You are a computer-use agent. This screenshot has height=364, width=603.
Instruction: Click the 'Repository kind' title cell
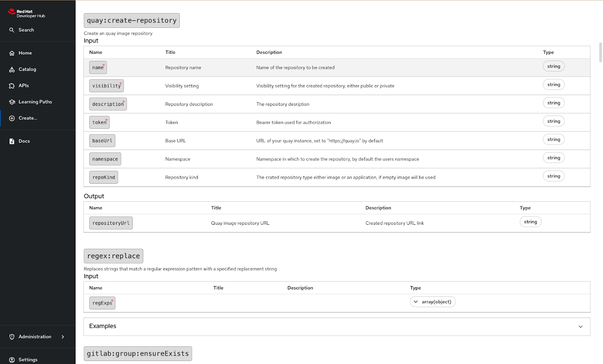182,177
